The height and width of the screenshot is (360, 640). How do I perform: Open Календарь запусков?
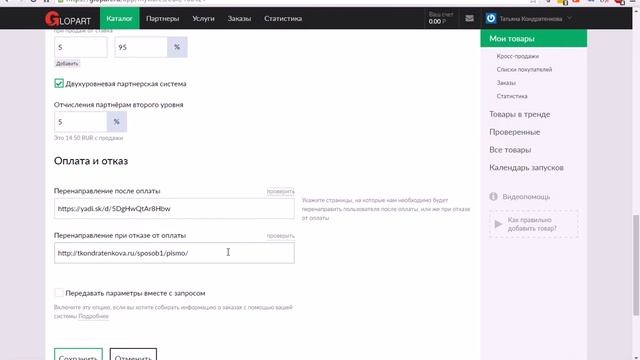[526, 167]
